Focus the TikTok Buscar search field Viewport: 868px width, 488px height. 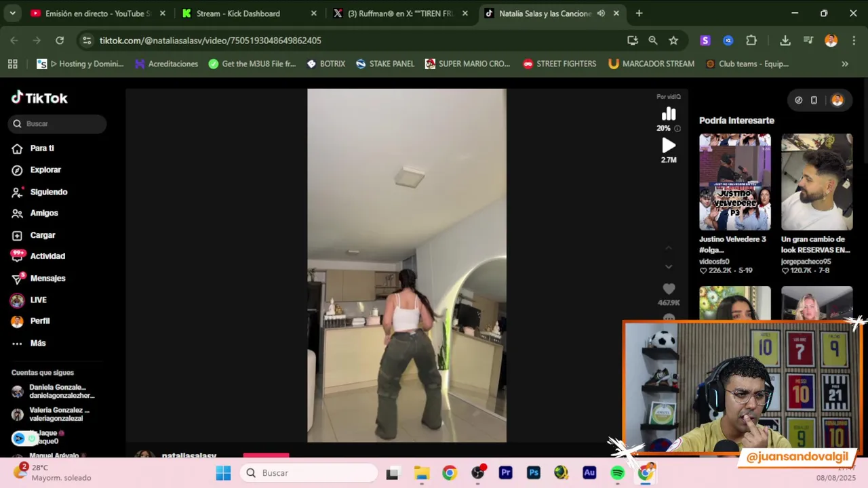tap(58, 124)
